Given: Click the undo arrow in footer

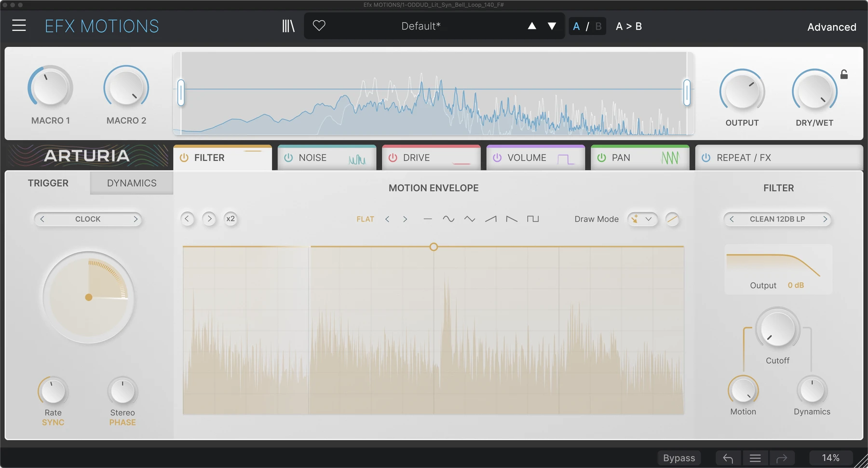Looking at the screenshot, I should point(728,458).
